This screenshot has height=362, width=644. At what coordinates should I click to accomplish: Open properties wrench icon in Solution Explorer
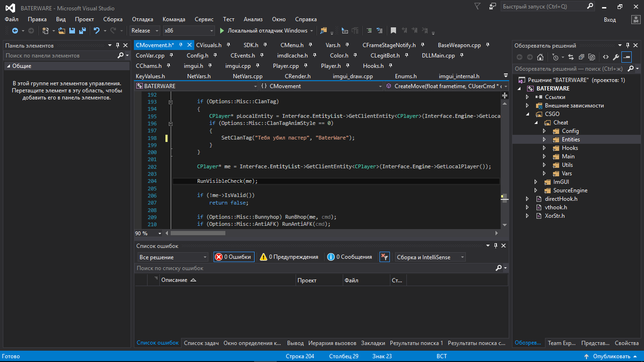[x=616, y=57]
